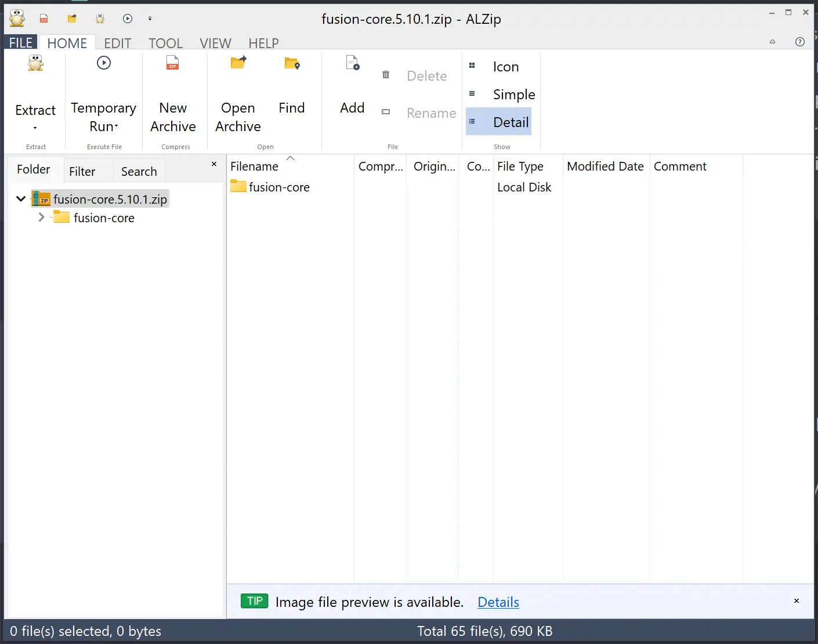This screenshot has height=644, width=818.
Task: Open the EDIT ribbon tab
Action: click(x=118, y=43)
